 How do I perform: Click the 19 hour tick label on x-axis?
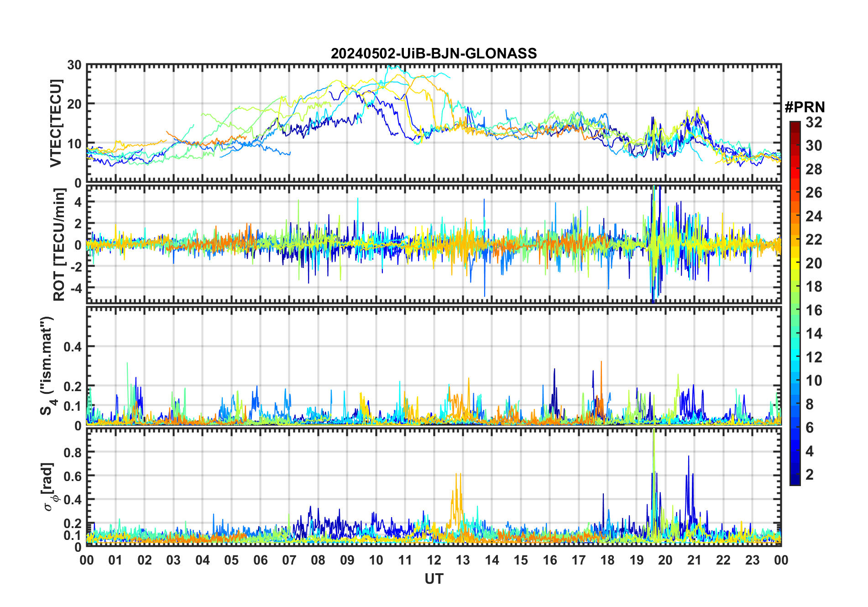[x=636, y=560]
